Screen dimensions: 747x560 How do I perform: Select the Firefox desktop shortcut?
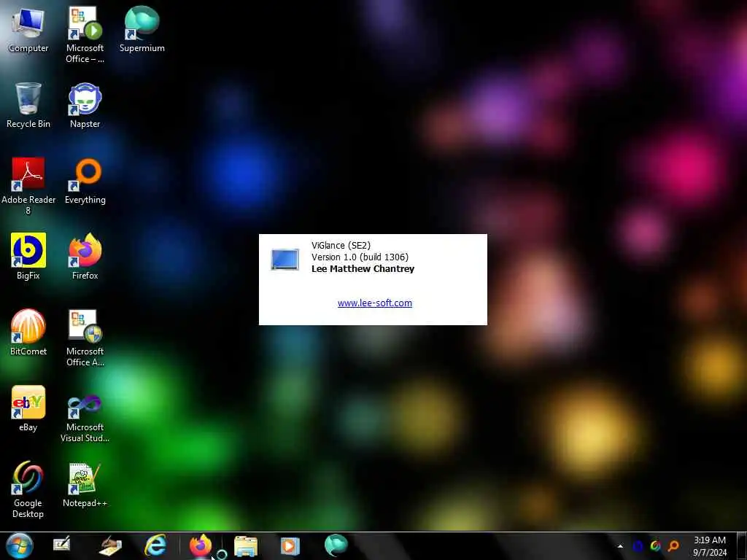[x=85, y=256]
